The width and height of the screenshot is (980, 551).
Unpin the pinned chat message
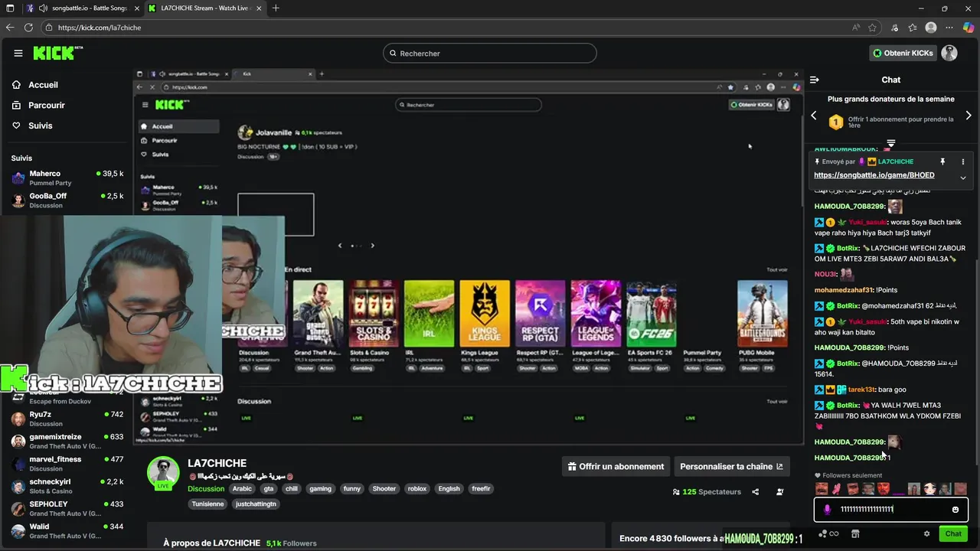coord(942,161)
